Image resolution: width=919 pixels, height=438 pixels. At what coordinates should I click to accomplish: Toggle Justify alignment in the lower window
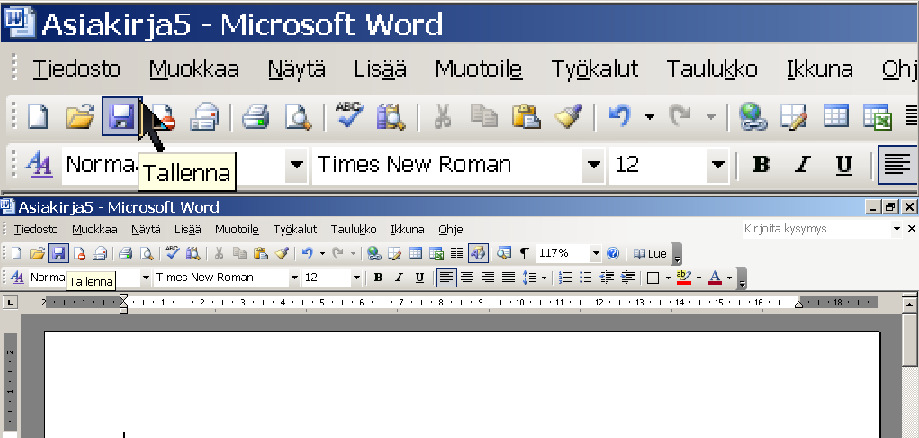coord(508,278)
